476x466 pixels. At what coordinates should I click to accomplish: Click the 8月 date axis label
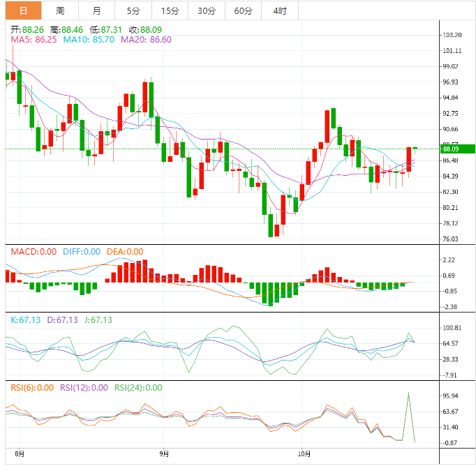pyautogui.click(x=20, y=454)
